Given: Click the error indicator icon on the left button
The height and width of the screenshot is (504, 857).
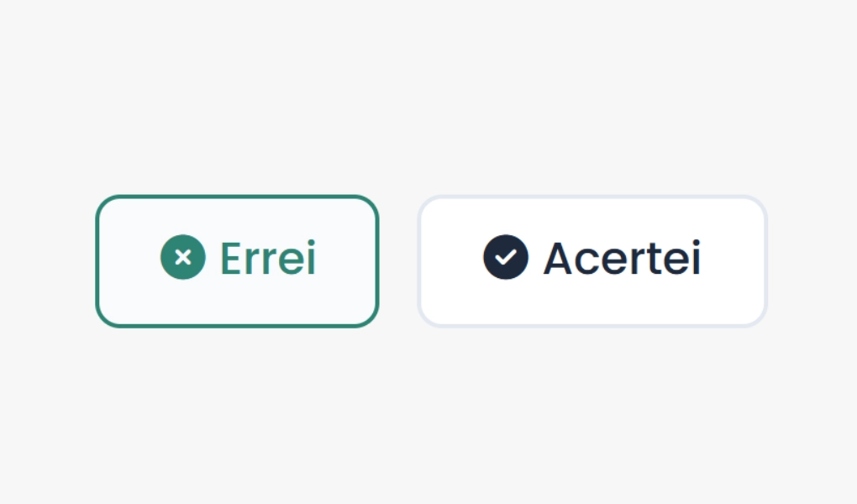Looking at the screenshot, I should click(x=183, y=258).
